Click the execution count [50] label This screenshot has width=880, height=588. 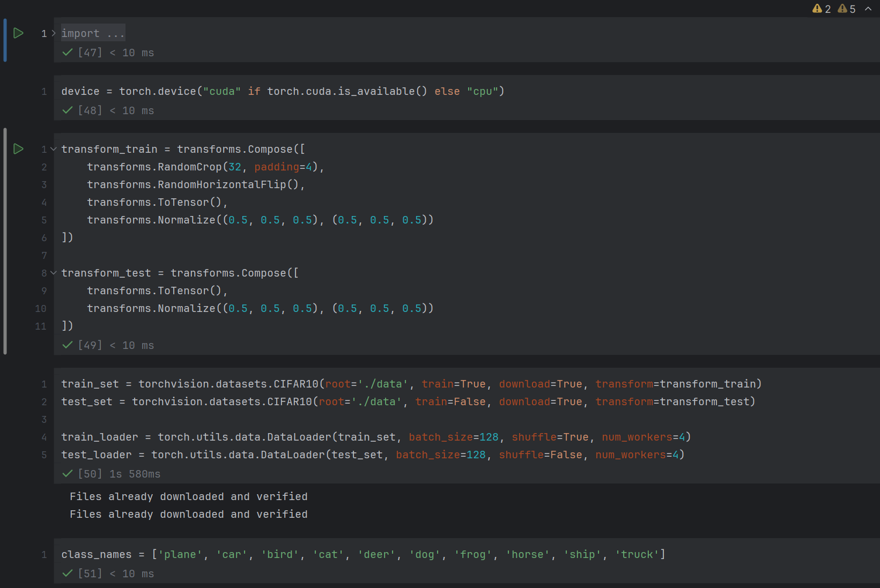pos(90,474)
